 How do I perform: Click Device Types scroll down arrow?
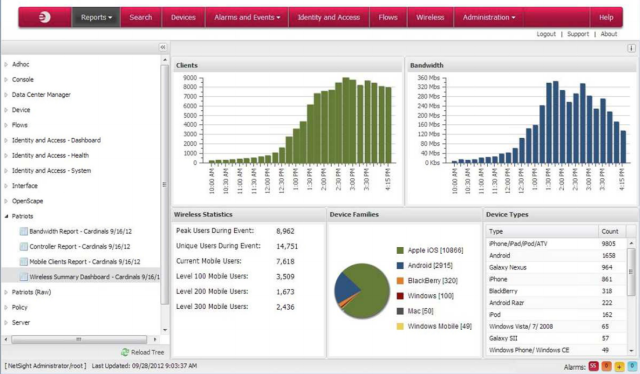(631, 350)
